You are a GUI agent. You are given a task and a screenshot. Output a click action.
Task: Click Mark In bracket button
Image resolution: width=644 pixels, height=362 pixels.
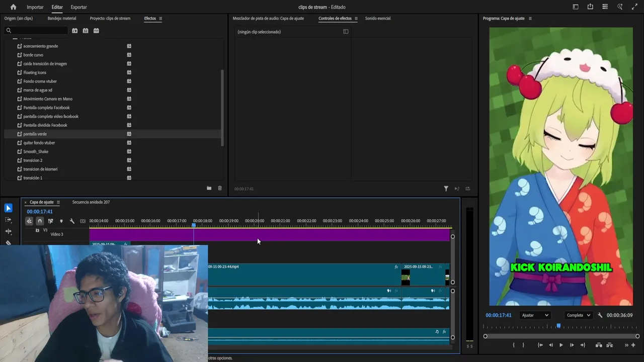(x=513, y=345)
